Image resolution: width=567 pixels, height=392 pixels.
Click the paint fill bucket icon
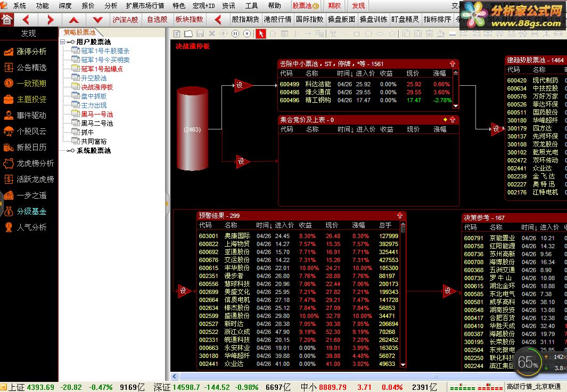point(441,34)
